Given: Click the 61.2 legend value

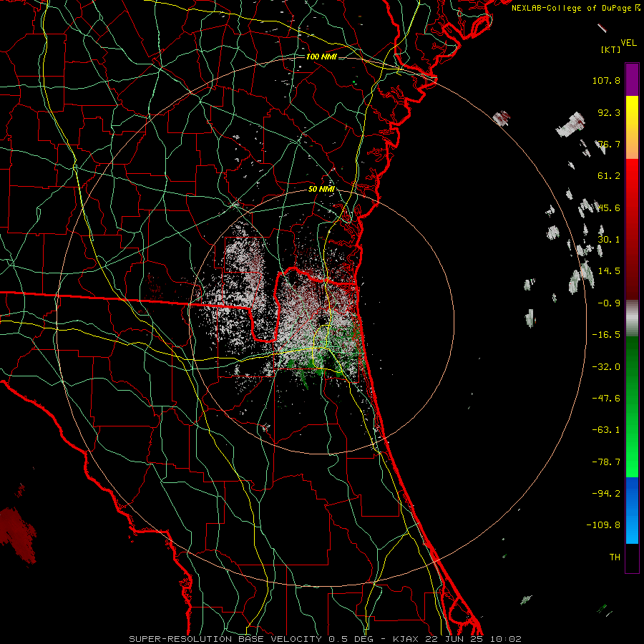Looking at the screenshot, I should click(x=609, y=176).
